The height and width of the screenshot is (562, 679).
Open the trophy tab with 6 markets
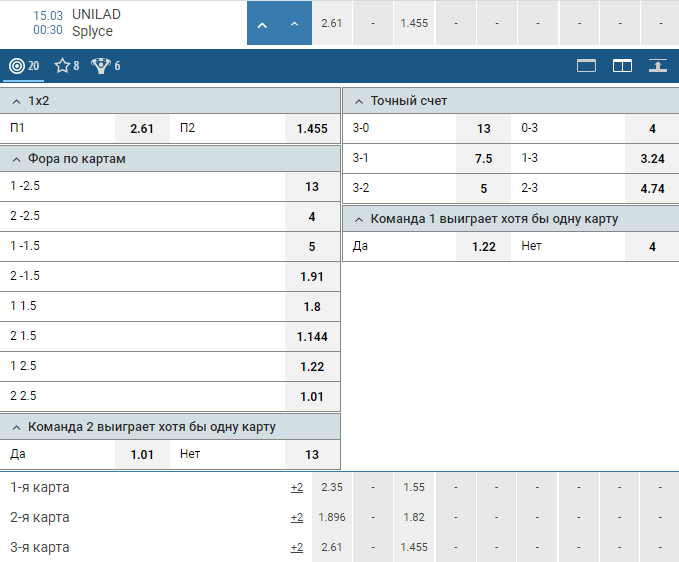106,66
